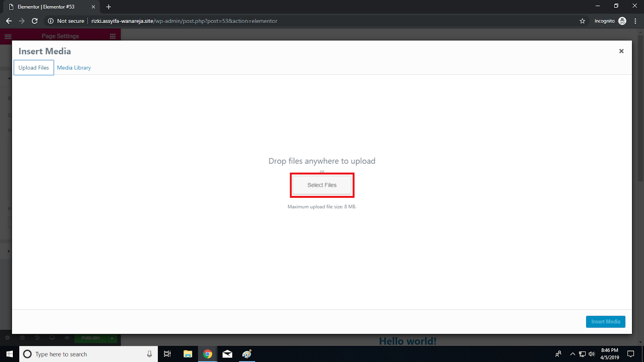This screenshot has width=644, height=362.
Task: Open Elementor responsive mode monitor icon
Action: [x=52, y=338]
